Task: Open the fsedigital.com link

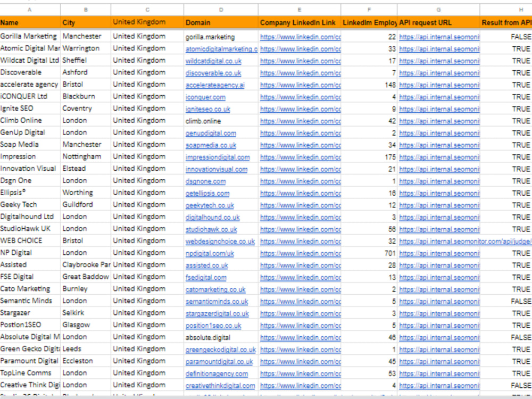Action: point(206,278)
